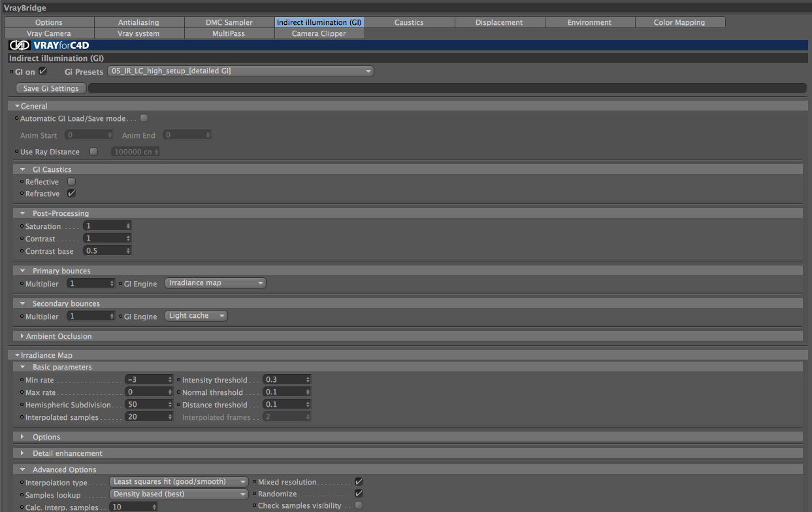Open the Samples lookup dropdown
812x512 pixels.
pyautogui.click(x=179, y=494)
